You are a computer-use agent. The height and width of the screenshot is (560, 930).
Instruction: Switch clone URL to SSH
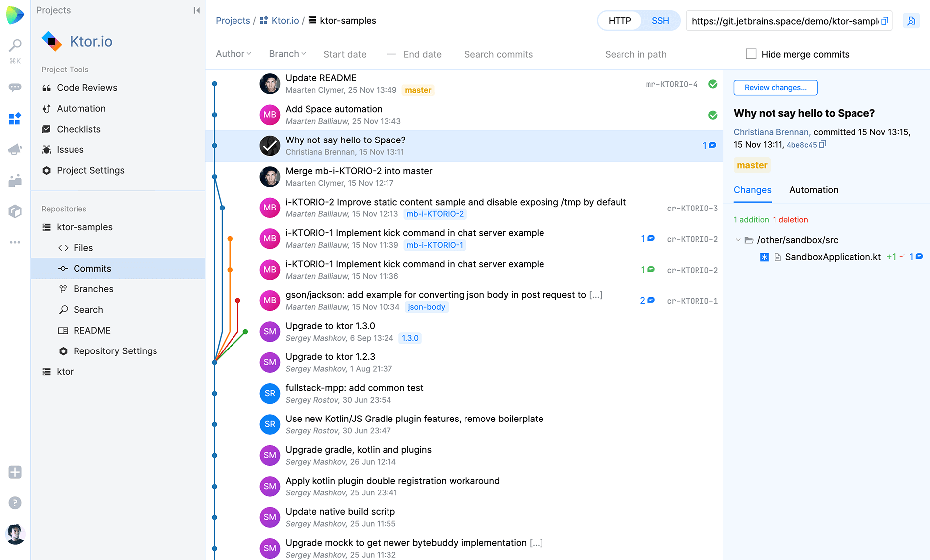pyautogui.click(x=660, y=21)
